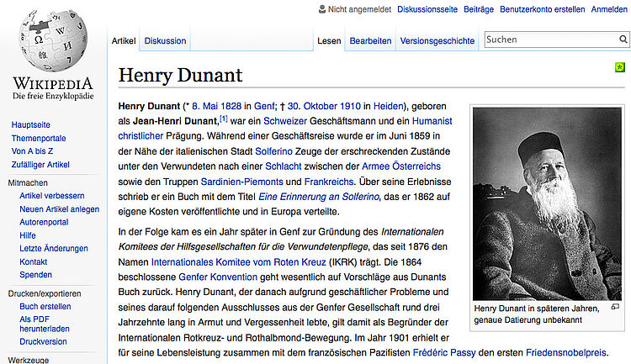The width and height of the screenshot is (631, 364).
Task: Open the Von A bis Z link
Action: pos(32,151)
